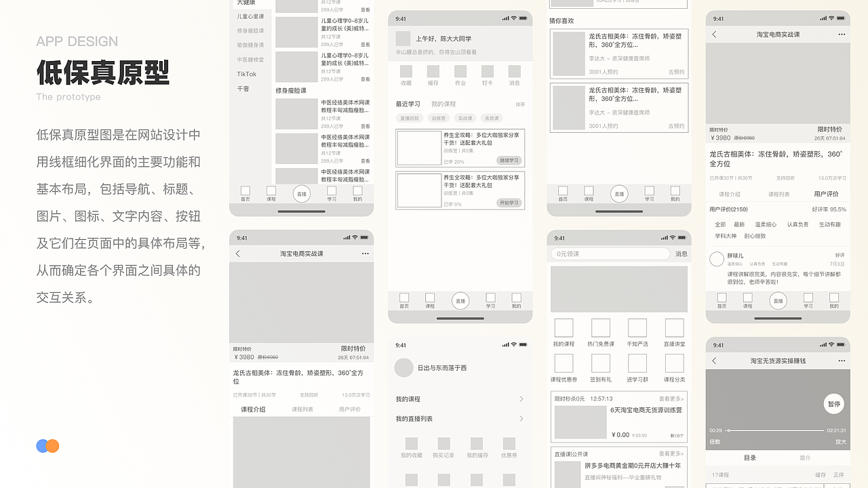The image size is (868, 488).
Task: Tap 我的 in the 猜你喜欢 screen's tab bar
Action: click(x=675, y=195)
